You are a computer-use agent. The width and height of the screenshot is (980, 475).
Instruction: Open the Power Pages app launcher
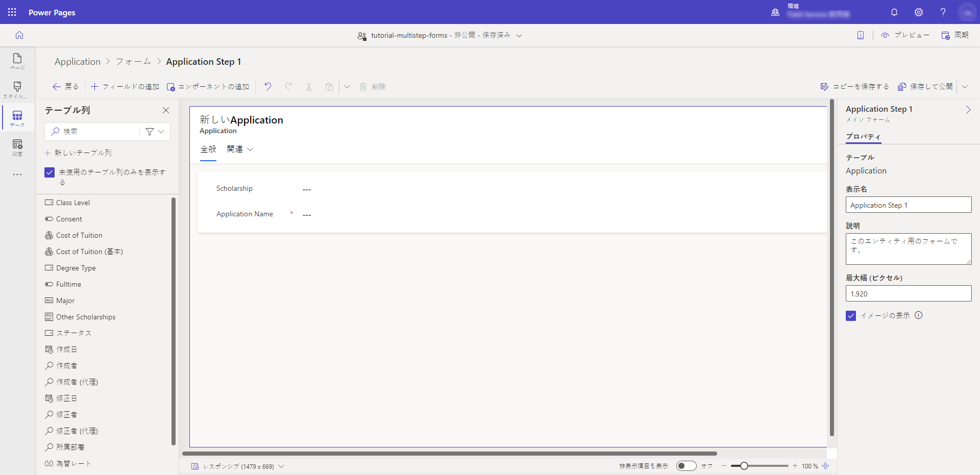(x=12, y=12)
